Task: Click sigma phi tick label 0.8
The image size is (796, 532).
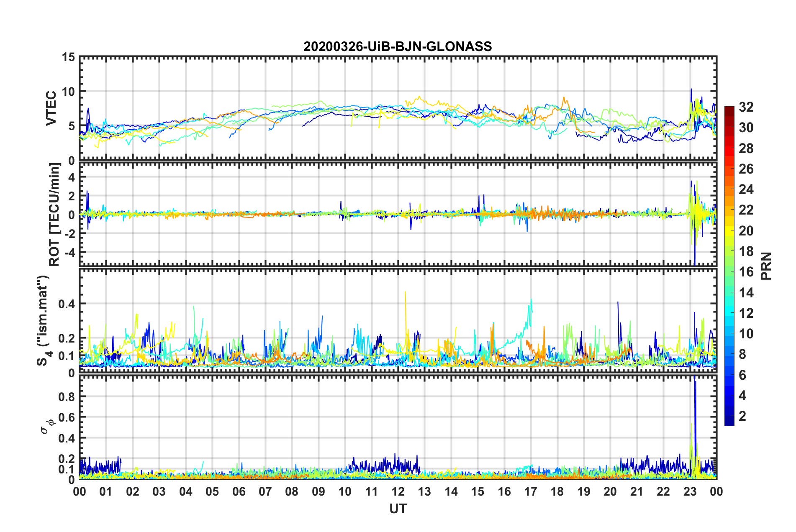Action: (x=67, y=397)
